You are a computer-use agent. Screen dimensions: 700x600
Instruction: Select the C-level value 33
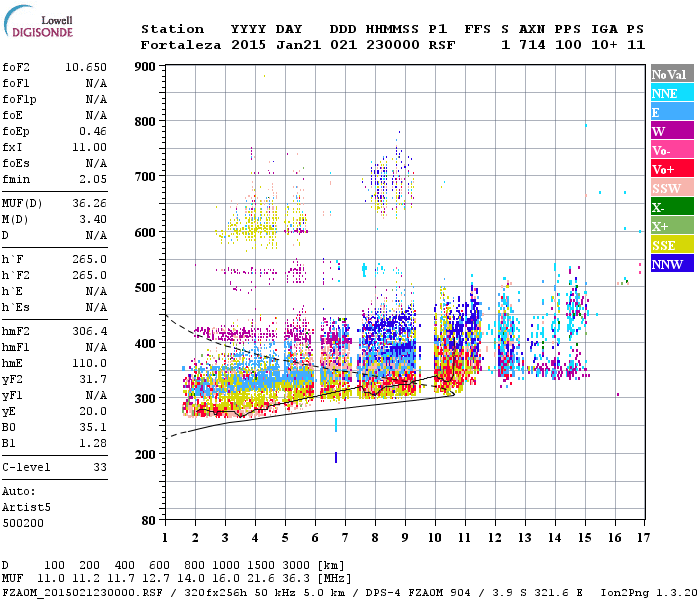pyautogui.click(x=100, y=467)
